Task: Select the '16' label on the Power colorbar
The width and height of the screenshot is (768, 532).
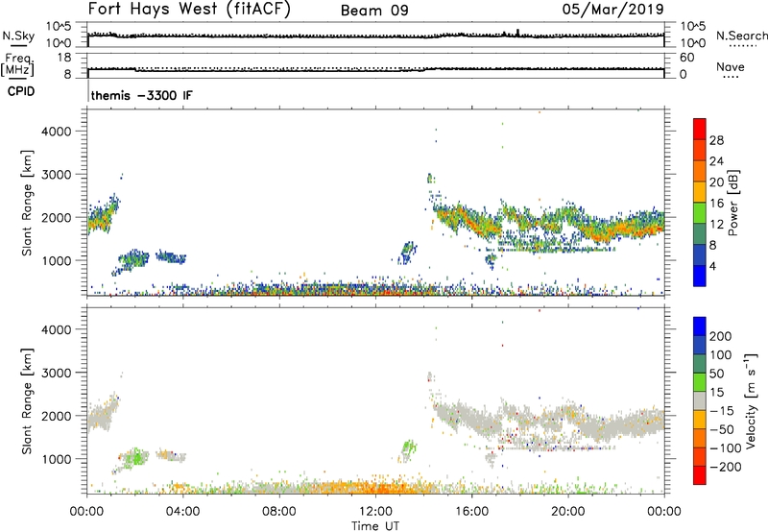Action: pos(716,203)
